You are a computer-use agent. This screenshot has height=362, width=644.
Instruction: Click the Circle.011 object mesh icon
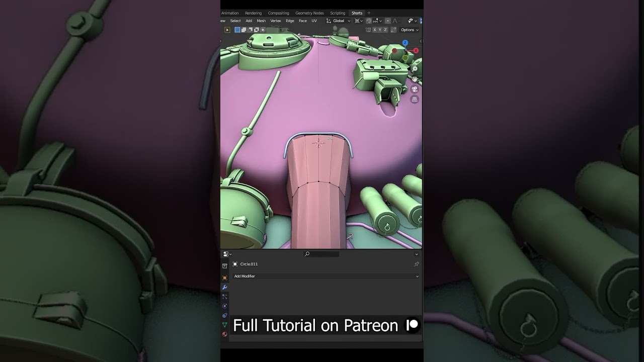(x=235, y=264)
